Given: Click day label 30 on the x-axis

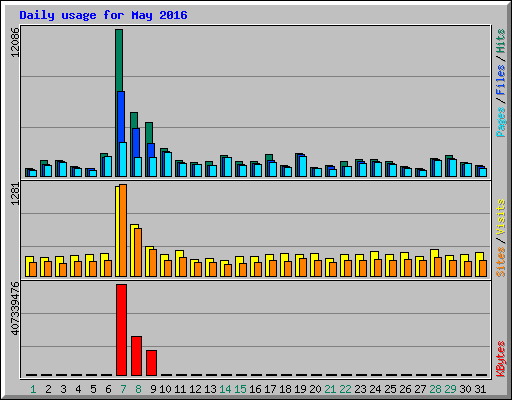Looking at the screenshot, I should point(465,389).
